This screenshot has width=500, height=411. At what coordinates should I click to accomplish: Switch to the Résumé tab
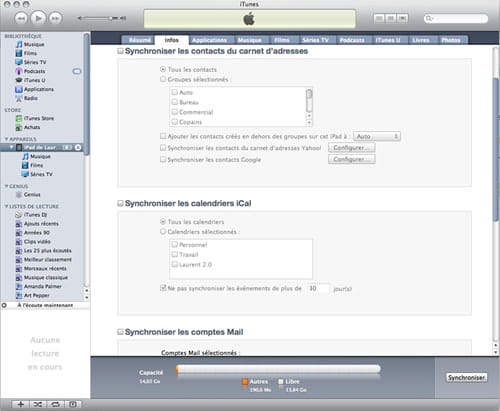pyautogui.click(x=140, y=40)
